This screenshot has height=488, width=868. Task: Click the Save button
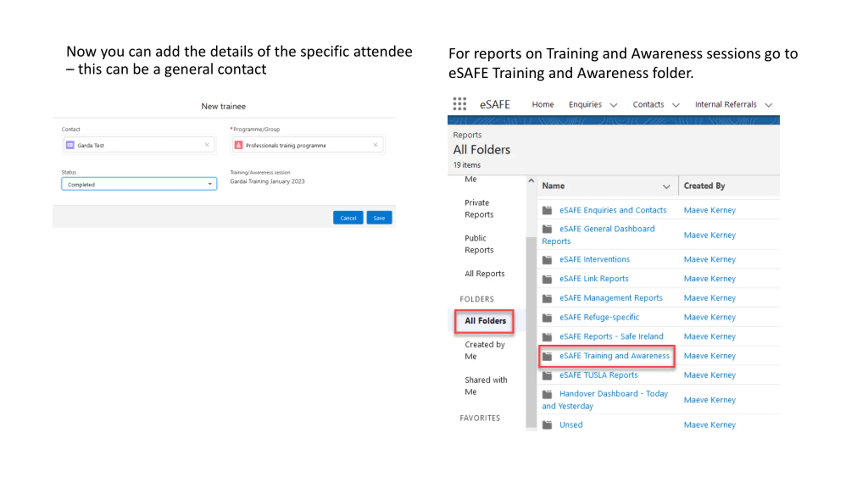379,218
